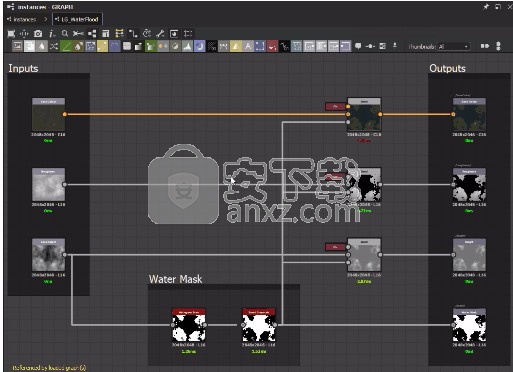This screenshot has height=372, width=513.
Task: Click the crop grid icon in top toolbar
Action: coord(188,34)
